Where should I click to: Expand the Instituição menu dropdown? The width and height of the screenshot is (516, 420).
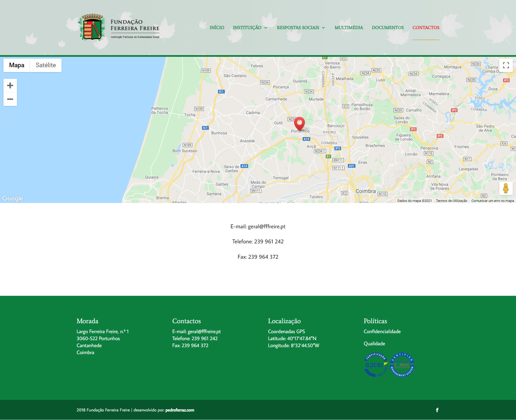[x=250, y=28]
